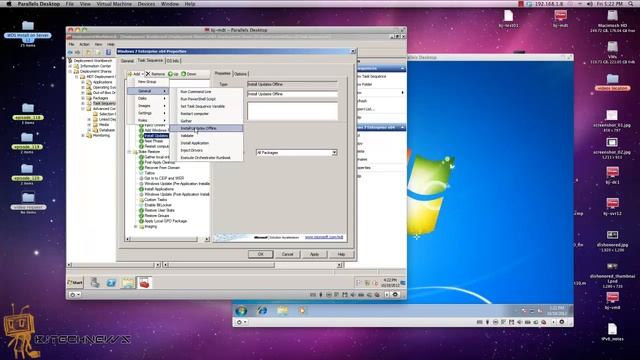Open Windows Start button in bj-mdt VM
Viewport: 640px width, 360px height.
tap(75, 282)
